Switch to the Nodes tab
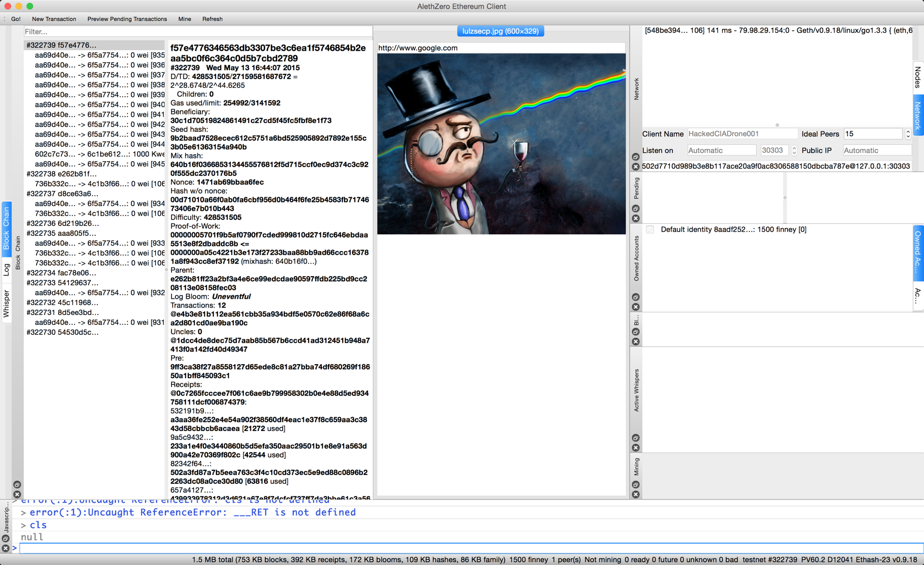The height and width of the screenshot is (565, 924). point(918,78)
